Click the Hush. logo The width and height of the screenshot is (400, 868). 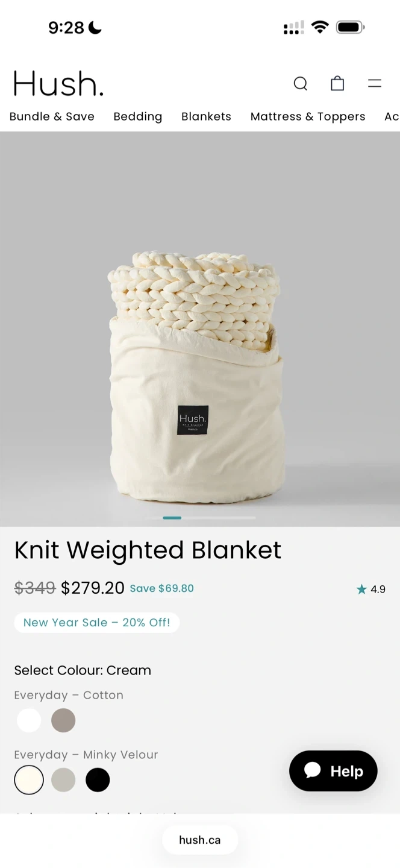pyautogui.click(x=58, y=83)
